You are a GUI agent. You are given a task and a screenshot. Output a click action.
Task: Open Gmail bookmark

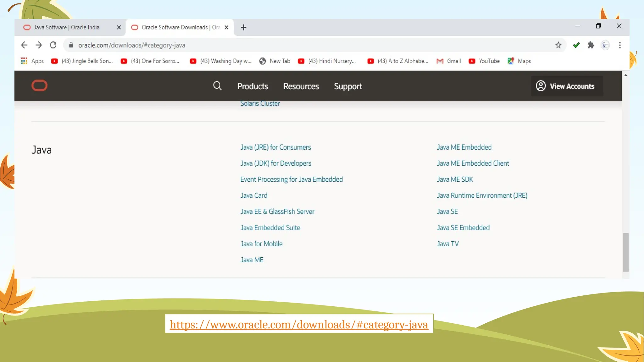[x=449, y=61]
